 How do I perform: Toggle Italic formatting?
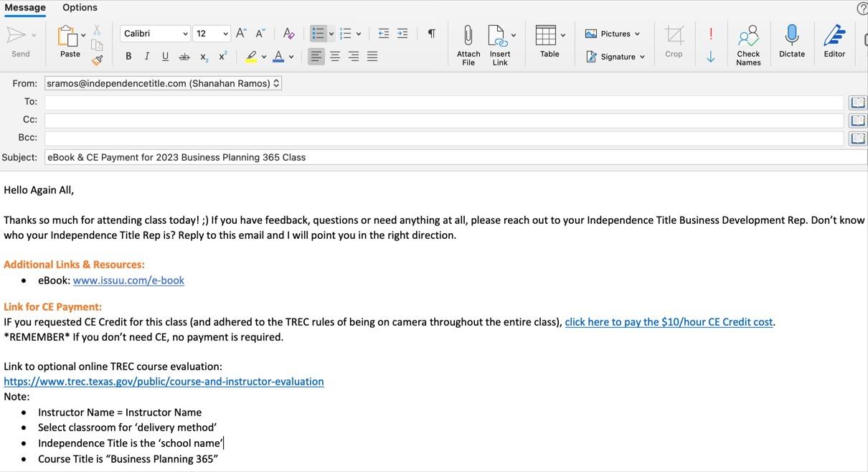pyautogui.click(x=147, y=57)
